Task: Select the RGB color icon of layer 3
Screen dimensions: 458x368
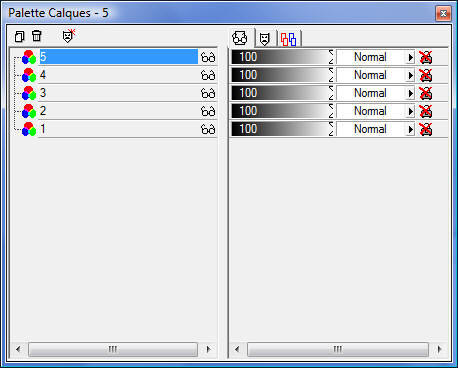Action: tap(29, 93)
